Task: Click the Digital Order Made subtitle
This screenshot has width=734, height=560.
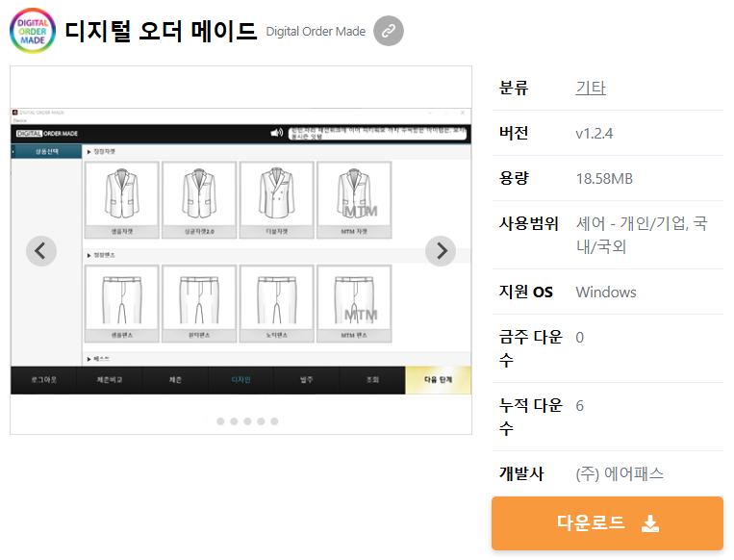Action: (x=316, y=32)
